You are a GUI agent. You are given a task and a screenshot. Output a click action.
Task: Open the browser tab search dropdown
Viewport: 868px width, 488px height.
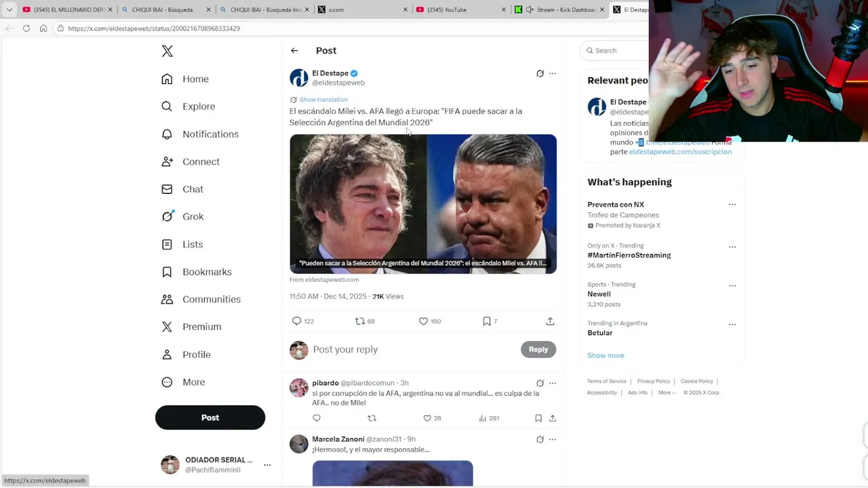click(x=9, y=9)
